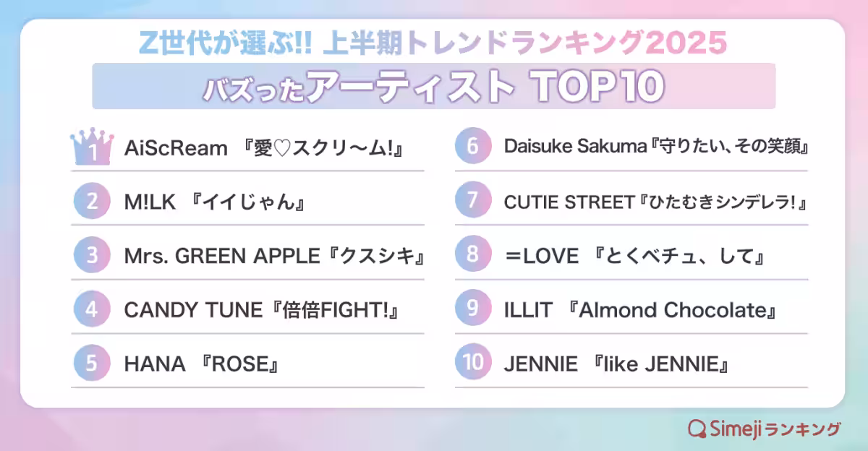Choose the CANDY TUNE 倍倍FIGHT! entry

click(x=262, y=311)
